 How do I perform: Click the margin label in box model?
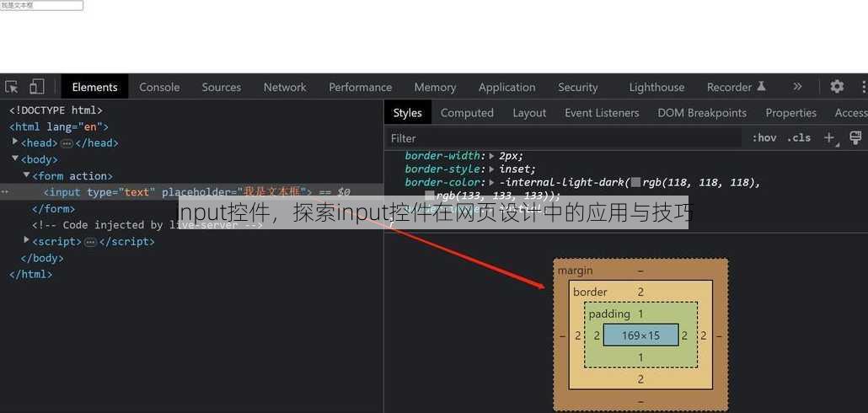[576, 271]
